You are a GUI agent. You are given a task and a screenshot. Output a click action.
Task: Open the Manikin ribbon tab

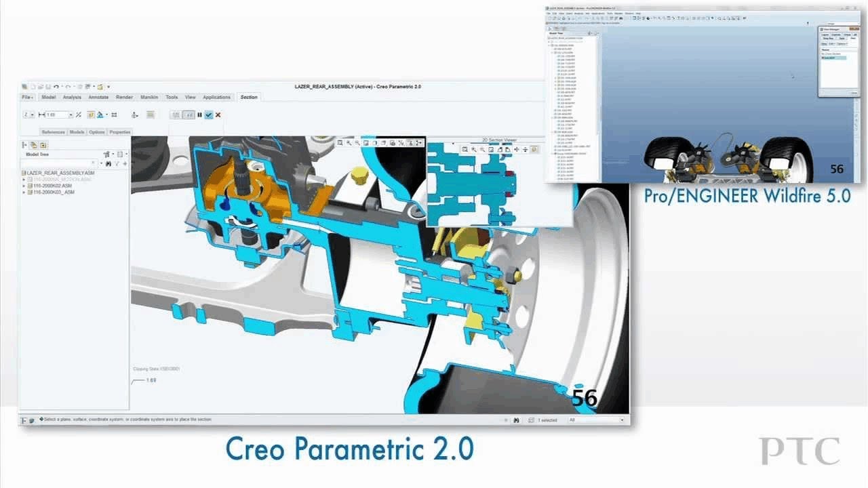click(149, 97)
